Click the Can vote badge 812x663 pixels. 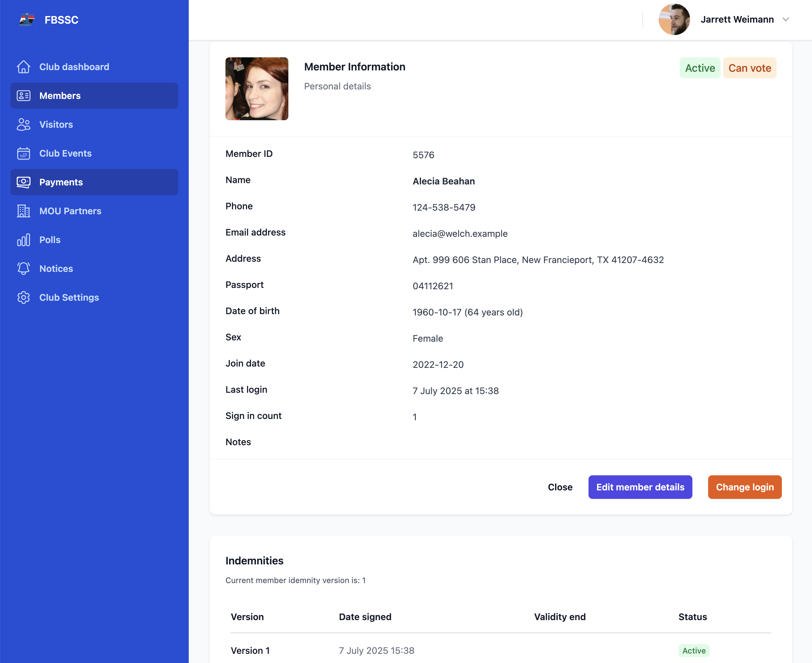[749, 68]
